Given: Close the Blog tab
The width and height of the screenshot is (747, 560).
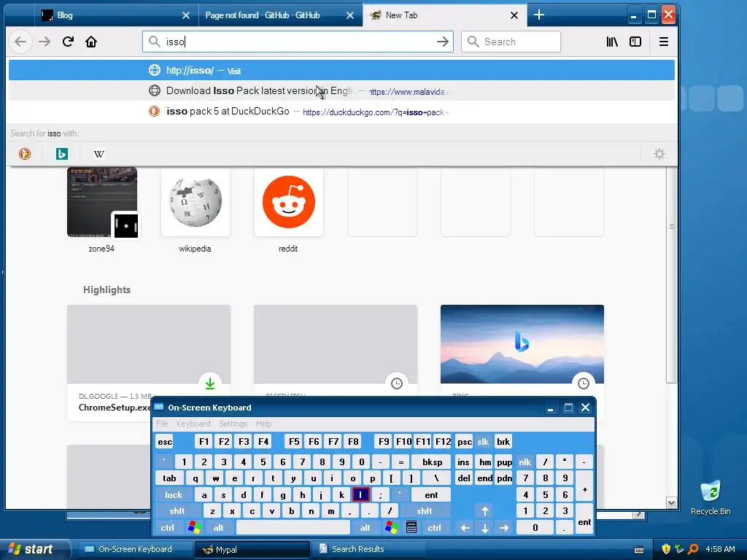Looking at the screenshot, I should pos(186,15).
